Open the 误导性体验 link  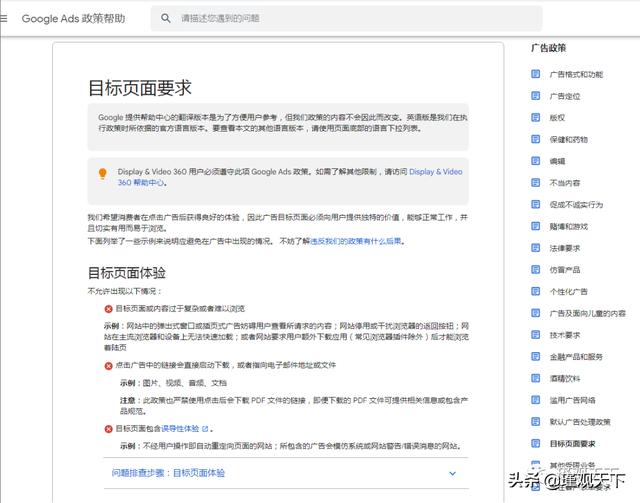tap(180, 429)
